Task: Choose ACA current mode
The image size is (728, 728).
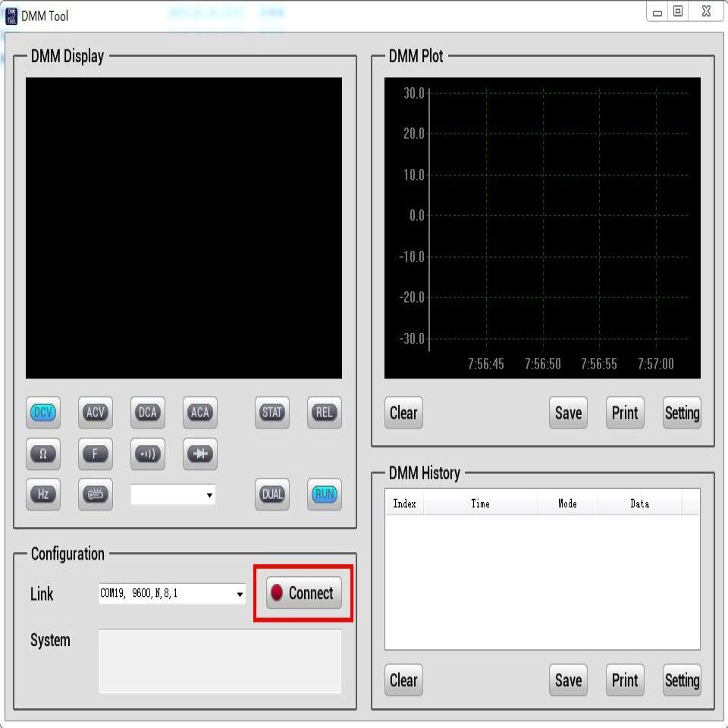Action: click(x=199, y=413)
